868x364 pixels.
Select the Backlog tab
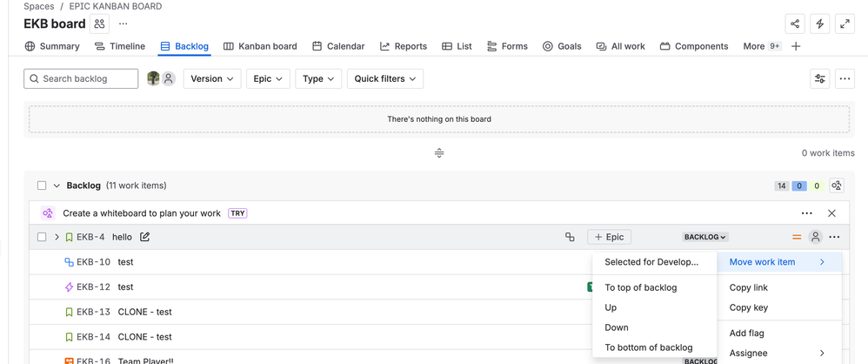tap(184, 46)
